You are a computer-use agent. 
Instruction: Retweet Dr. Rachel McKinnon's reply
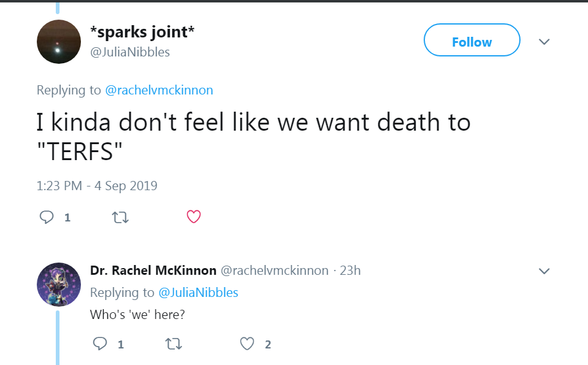[174, 344]
